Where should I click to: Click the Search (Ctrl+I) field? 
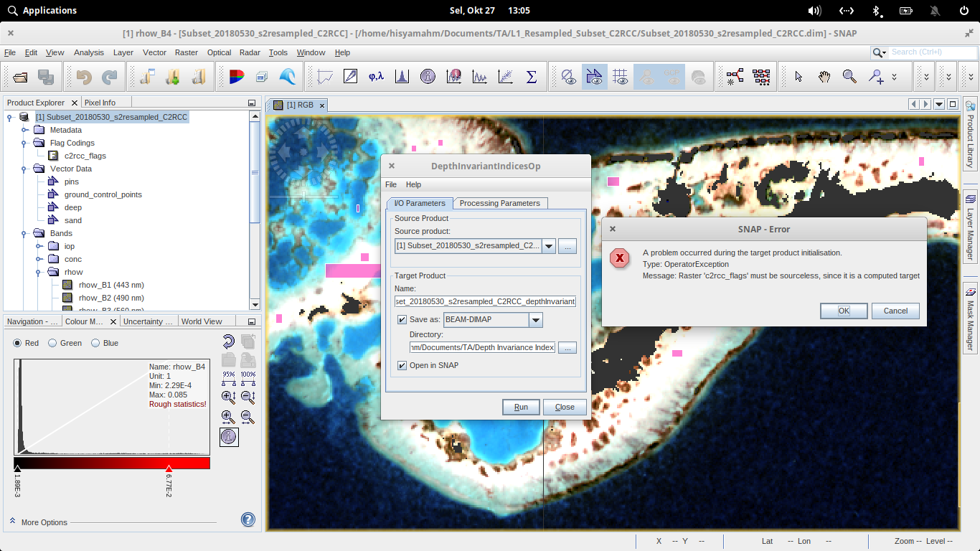933,52
